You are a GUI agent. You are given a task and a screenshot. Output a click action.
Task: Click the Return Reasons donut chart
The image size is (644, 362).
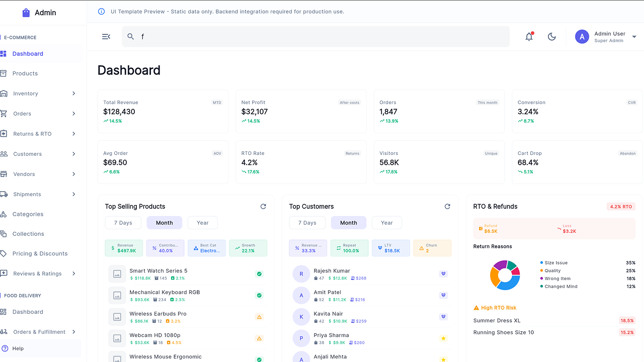click(505, 275)
